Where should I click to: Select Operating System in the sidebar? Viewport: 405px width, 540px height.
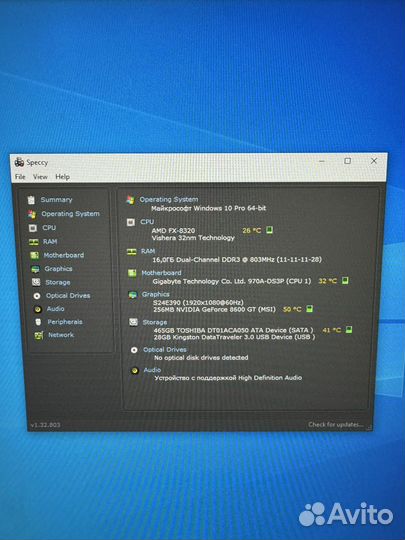tap(71, 214)
